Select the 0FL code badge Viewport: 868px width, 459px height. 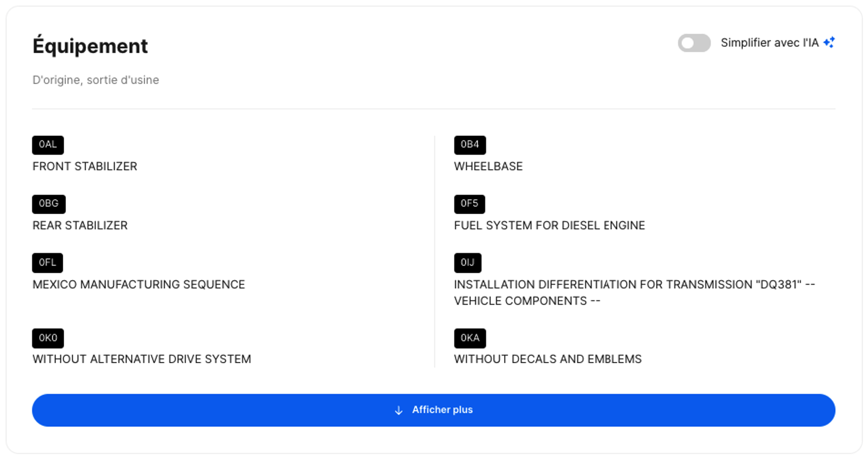pos(47,263)
